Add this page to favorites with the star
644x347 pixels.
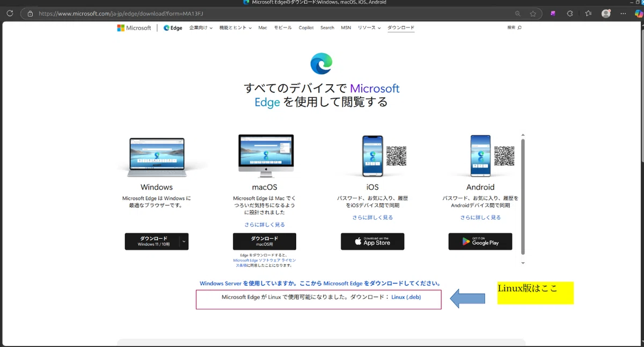click(533, 13)
